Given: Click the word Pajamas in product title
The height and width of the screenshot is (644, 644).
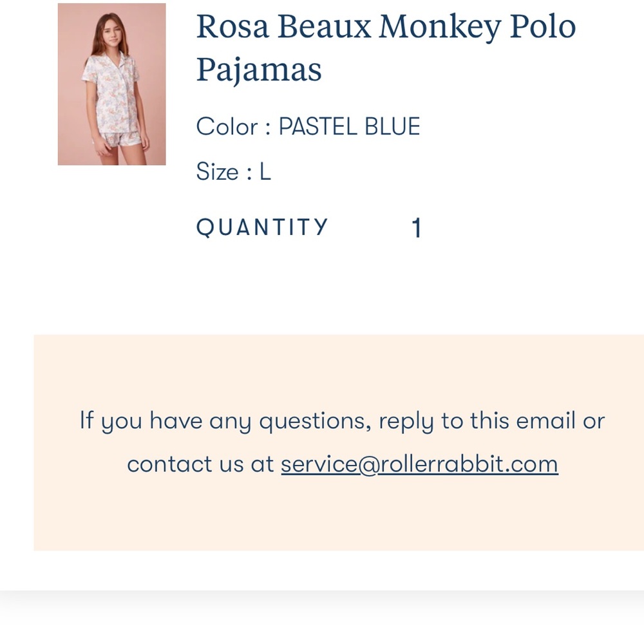Looking at the screenshot, I should [x=259, y=70].
